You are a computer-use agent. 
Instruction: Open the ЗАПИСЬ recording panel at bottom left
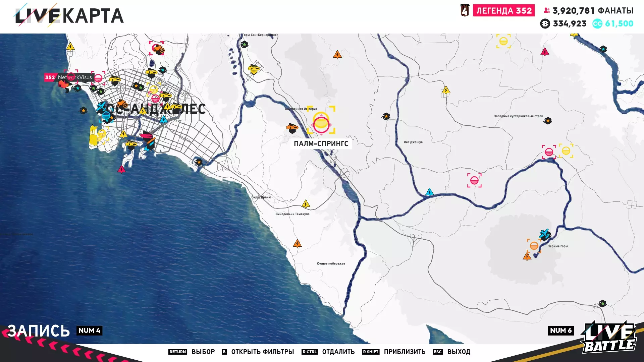[39, 331]
